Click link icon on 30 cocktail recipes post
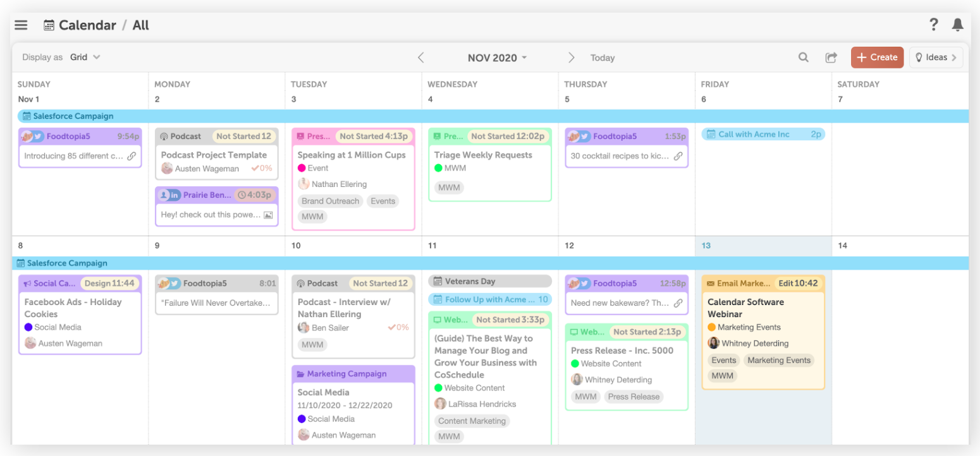 point(678,156)
